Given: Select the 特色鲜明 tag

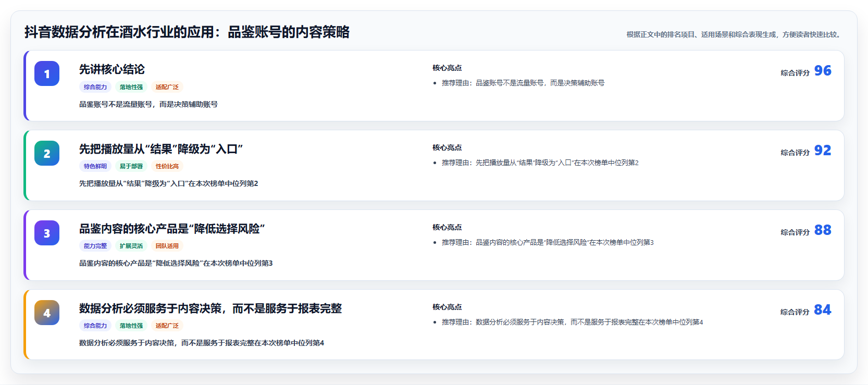Looking at the screenshot, I should pos(95,166).
